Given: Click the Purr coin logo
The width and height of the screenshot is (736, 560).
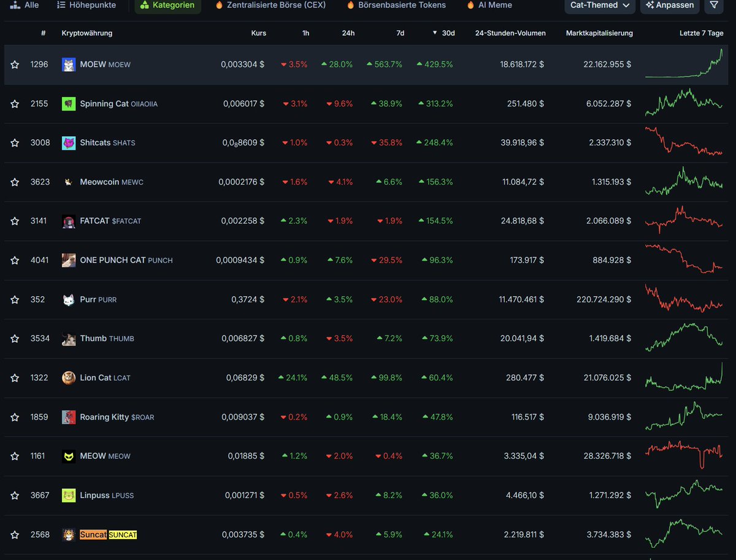Looking at the screenshot, I should 69,299.
